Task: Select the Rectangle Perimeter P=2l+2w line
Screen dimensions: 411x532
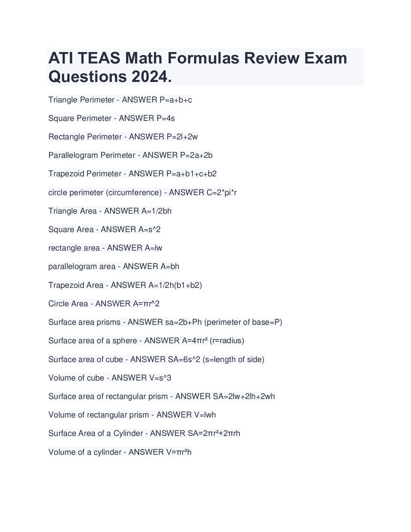Action: click(x=123, y=137)
